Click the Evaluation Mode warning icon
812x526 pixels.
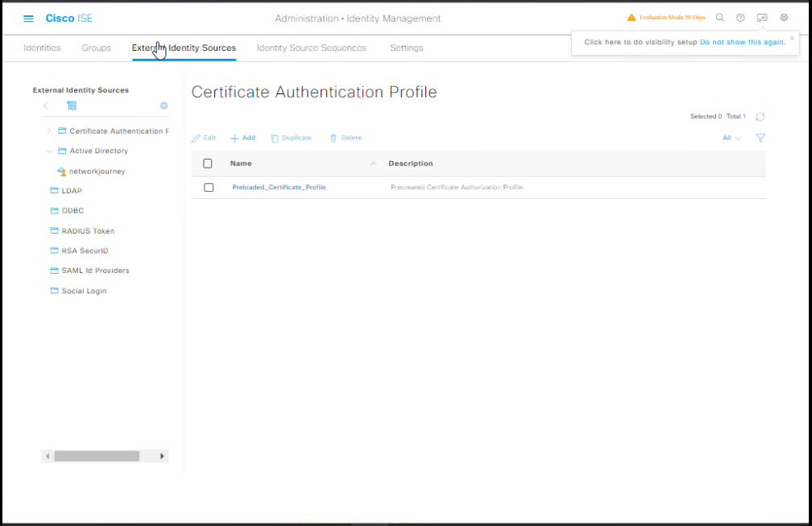632,18
